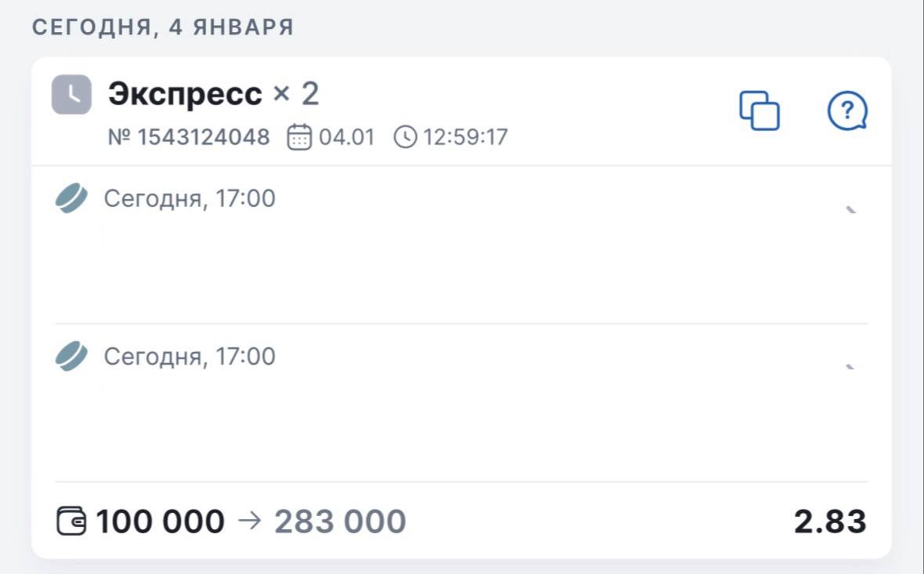Click the СЕГОДНЯ, 4 ЯНВАРЯ date header
This screenshot has height=574, width=924.
click(x=163, y=27)
